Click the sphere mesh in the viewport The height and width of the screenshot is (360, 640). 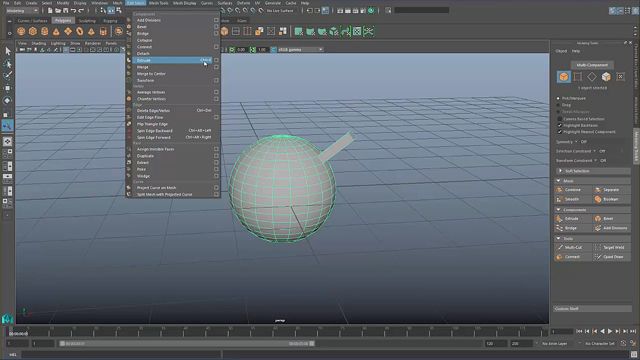tap(282, 188)
